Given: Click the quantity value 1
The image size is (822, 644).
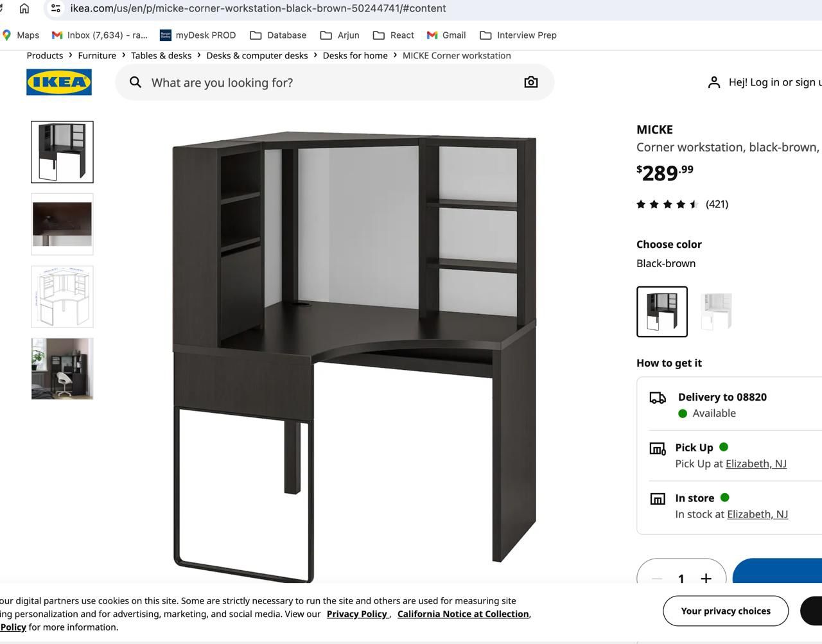Looking at the screenshot, I should [681, 579].
